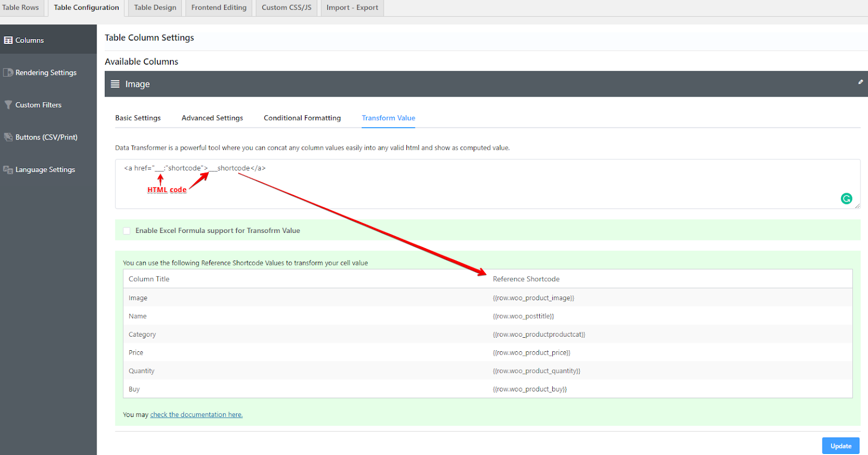The image size is (868, 455).
Task: Open the 'check the documentation here' link
Action: coord(196,415)
